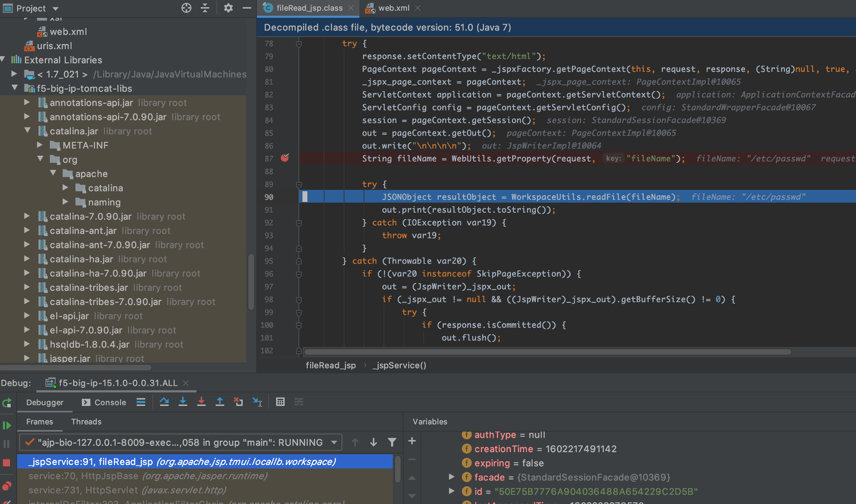The height and width of the screenshot is (504, 856).
Task: Open the thread selector dropdown
Action: [334, 442]
